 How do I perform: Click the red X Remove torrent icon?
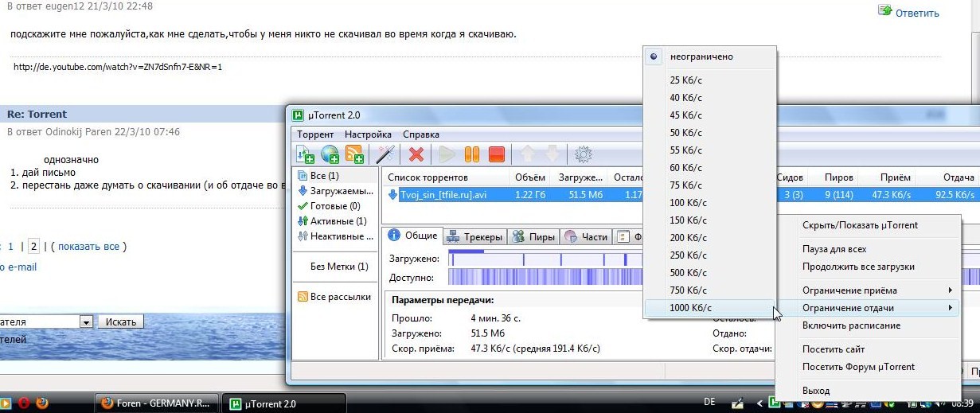pyautogui.click(x=416, y=154)
